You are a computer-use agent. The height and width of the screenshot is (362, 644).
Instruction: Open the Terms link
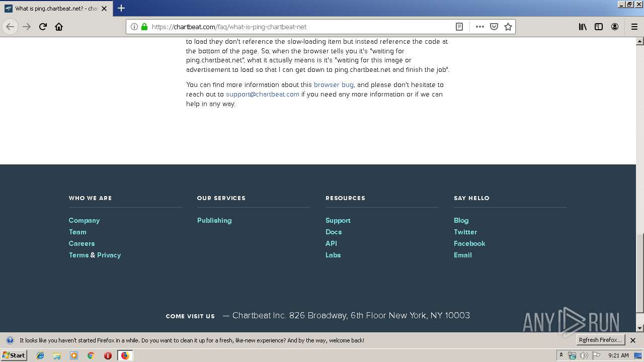(78, 255)
